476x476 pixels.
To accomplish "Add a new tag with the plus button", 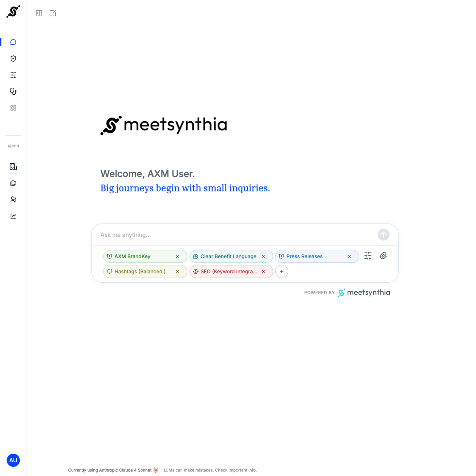I will pos(281,271).
